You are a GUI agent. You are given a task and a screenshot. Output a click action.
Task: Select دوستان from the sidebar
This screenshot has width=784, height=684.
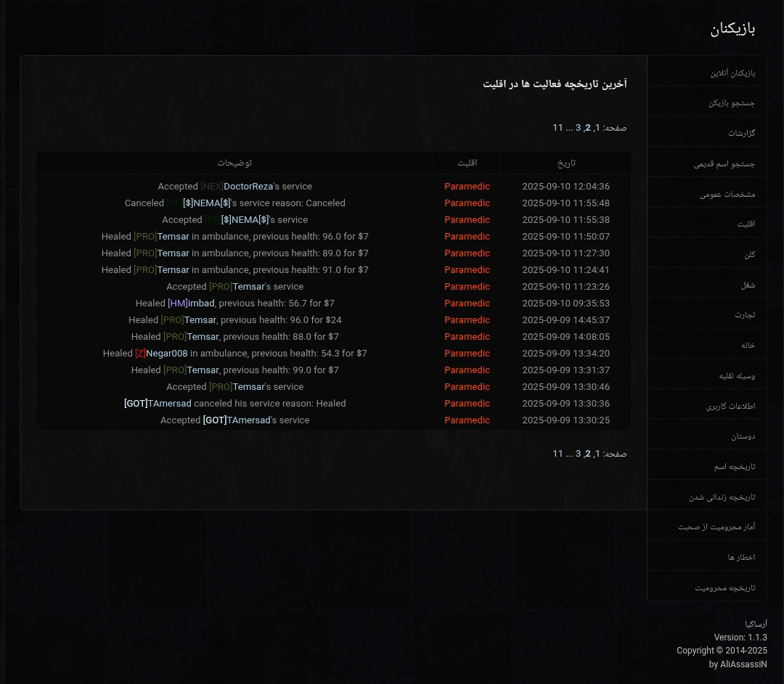tap(706, 434)
